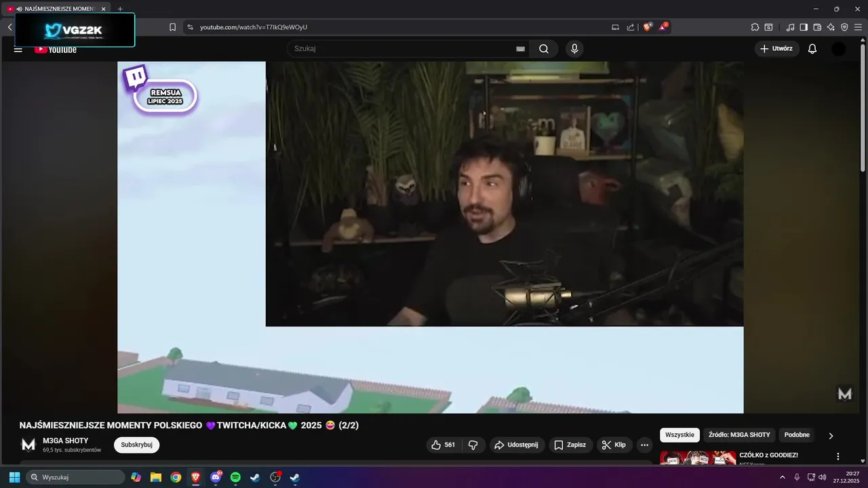Expand hidden system tray icons chevron
The image size is (868, 488).
[783, 477]
